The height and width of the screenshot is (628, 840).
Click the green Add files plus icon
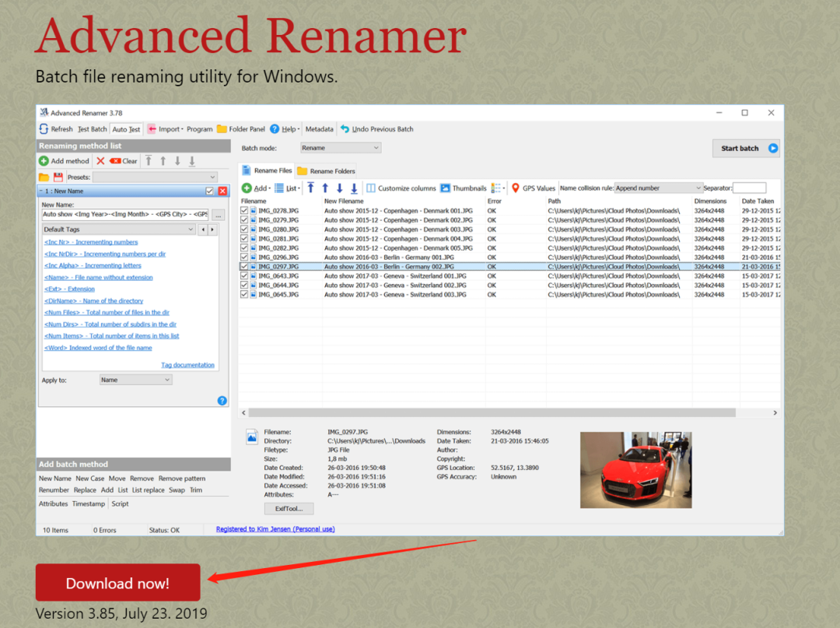click(x=247, y=188)
